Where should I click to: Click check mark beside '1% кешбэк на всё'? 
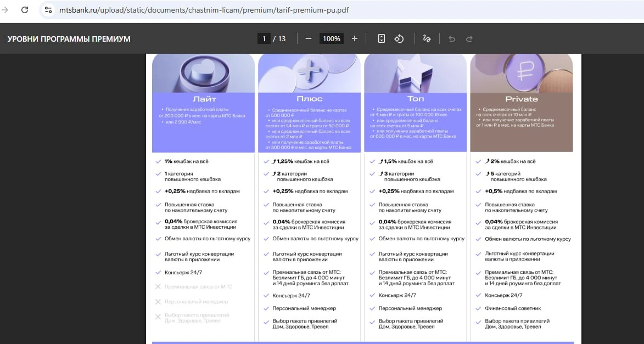pos(158,162)
